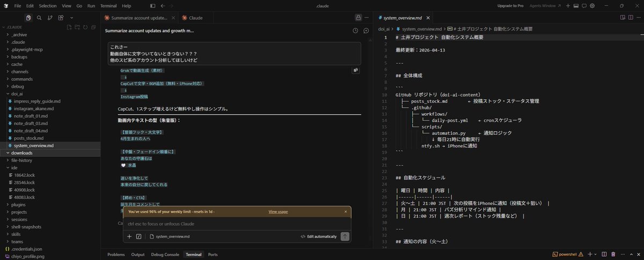Collapse all folders in explorer
This screenshot has width=644, height=260.
tap(93, 27)
